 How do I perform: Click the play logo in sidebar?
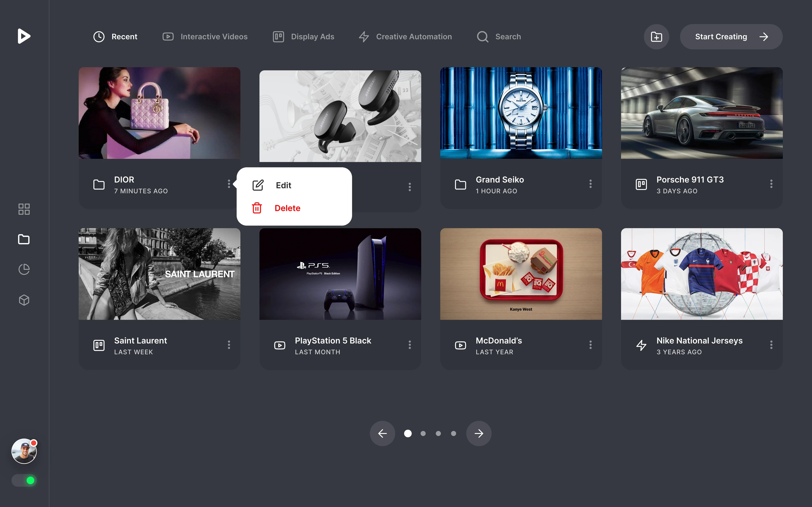24,36
